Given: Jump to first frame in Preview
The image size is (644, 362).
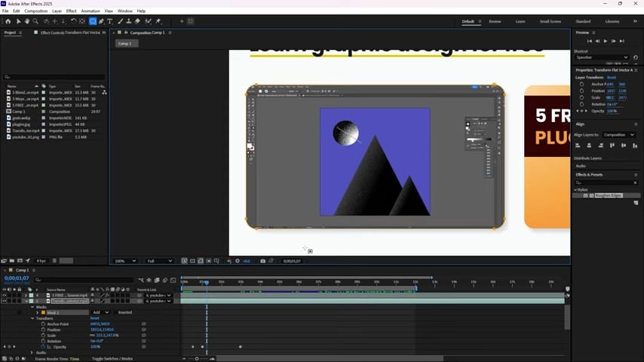Looking at the screenshot, I should [590, 41].
